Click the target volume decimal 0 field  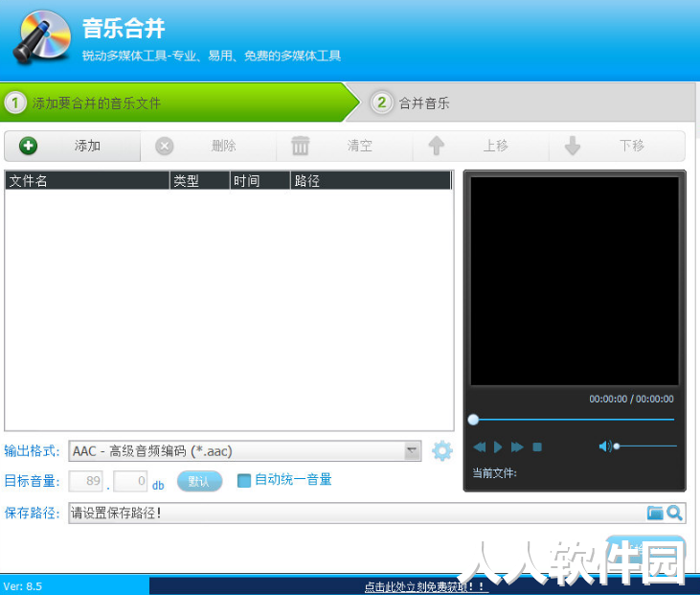[x=130, y=481]
